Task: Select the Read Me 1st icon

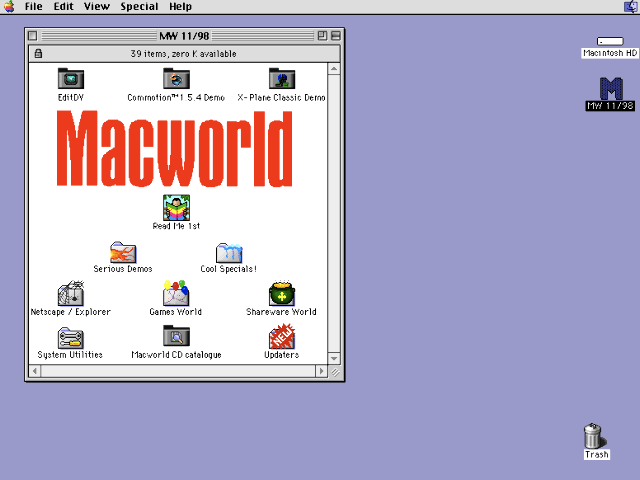Action: 176,207
